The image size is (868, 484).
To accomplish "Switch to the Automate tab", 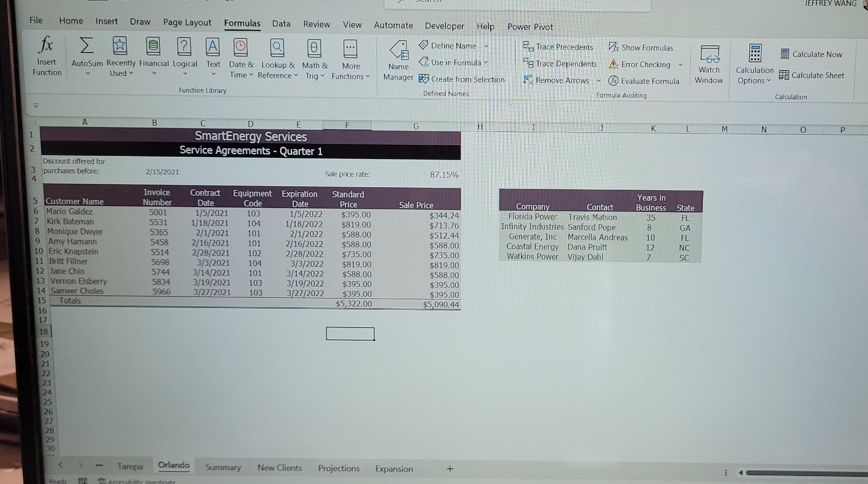I will [393, 25].
